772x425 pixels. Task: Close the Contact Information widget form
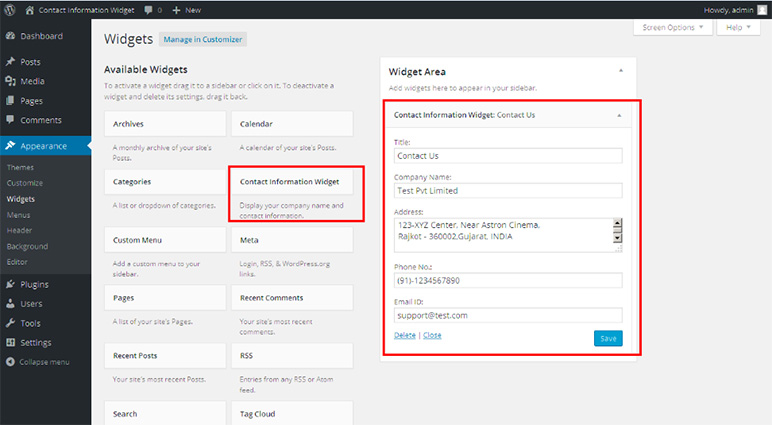(432, 335)
